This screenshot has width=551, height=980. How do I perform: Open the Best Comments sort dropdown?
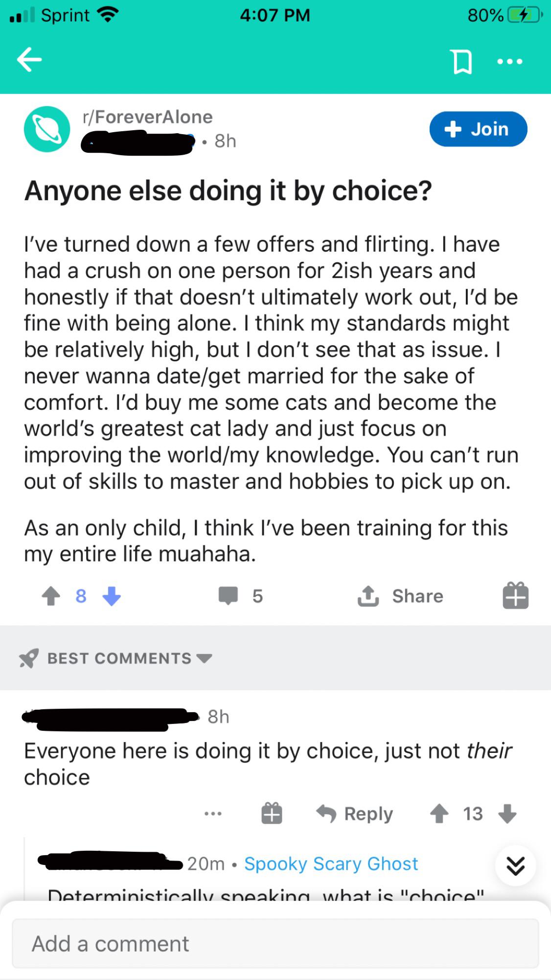coord(129,658)
